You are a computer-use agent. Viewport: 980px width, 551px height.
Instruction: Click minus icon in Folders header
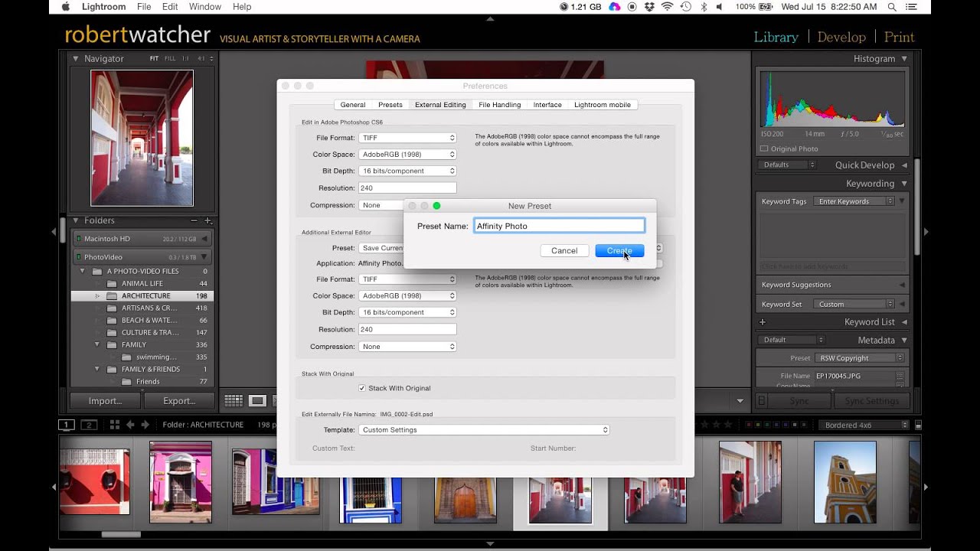(194, 220)
